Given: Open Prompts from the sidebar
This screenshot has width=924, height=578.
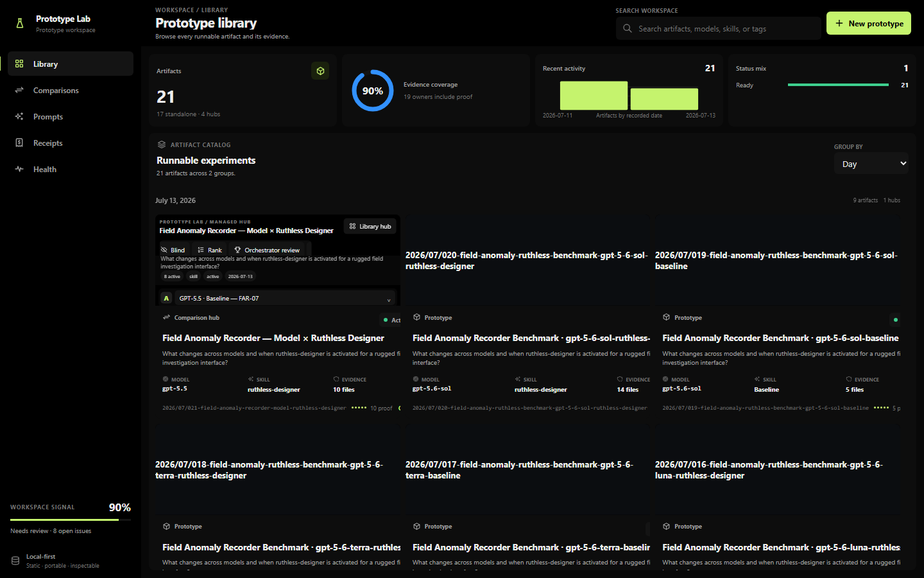Looking at the screenshot, I should (71, 116).
